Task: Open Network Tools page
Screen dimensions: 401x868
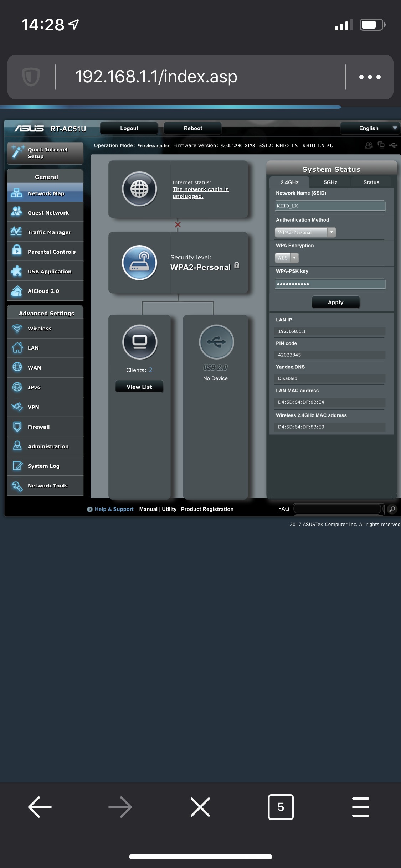Action: 45,485
